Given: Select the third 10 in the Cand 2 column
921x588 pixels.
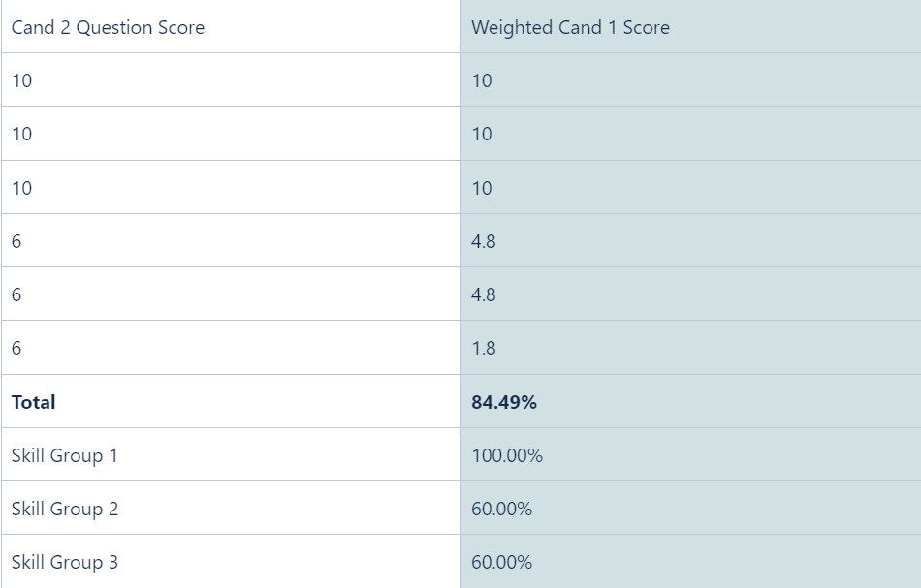Looking at the screenshot, I should pyautogui.click(x=231, y=187).
